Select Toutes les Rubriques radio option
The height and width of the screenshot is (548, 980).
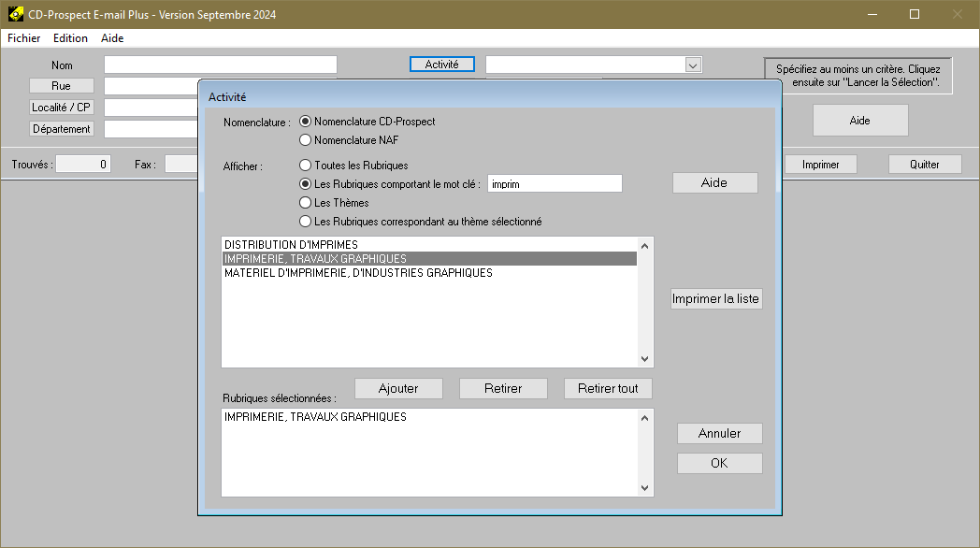[305, 166]
